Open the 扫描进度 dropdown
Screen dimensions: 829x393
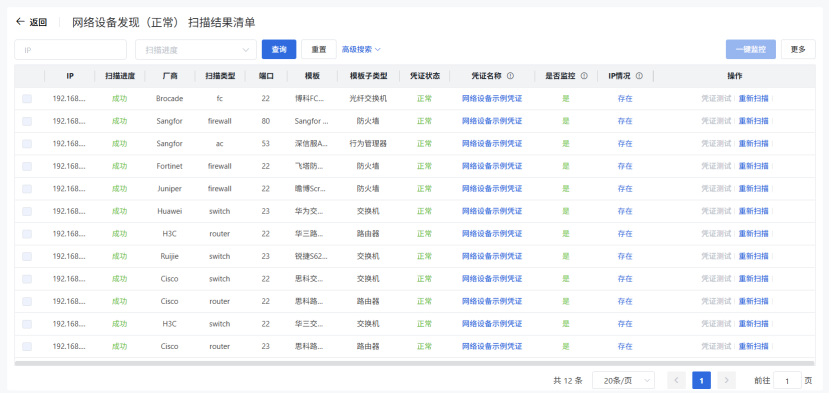point(196,50)
